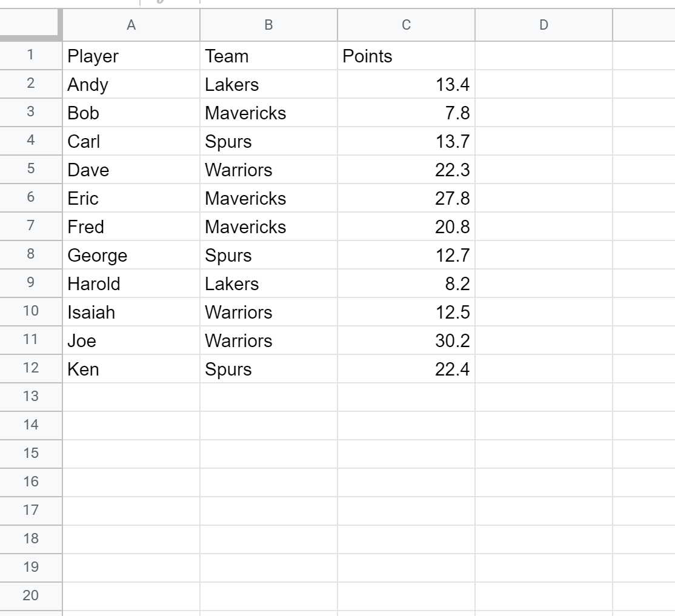The height and width of the screenshot is (616, 675).
Task: Click the "Player" header cell
Action: [131, 56]
